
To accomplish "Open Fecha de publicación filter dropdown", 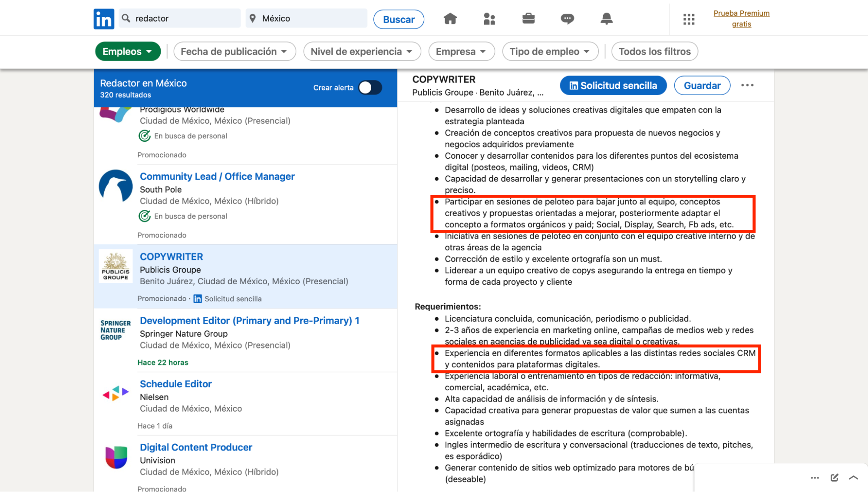I will (x=234, y=51).
